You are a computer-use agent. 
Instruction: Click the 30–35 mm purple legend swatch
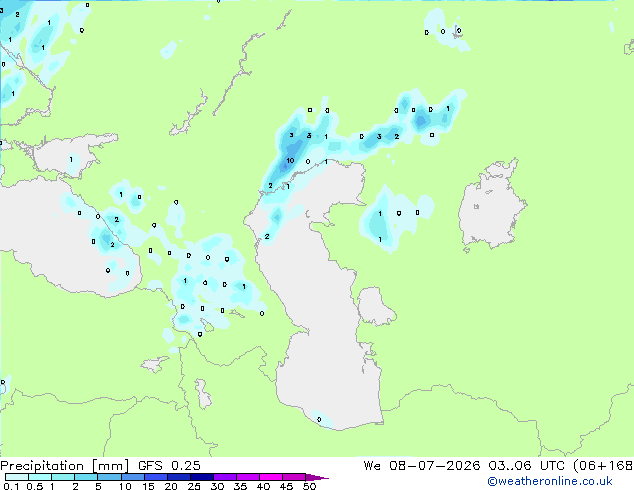coord(224,477)
